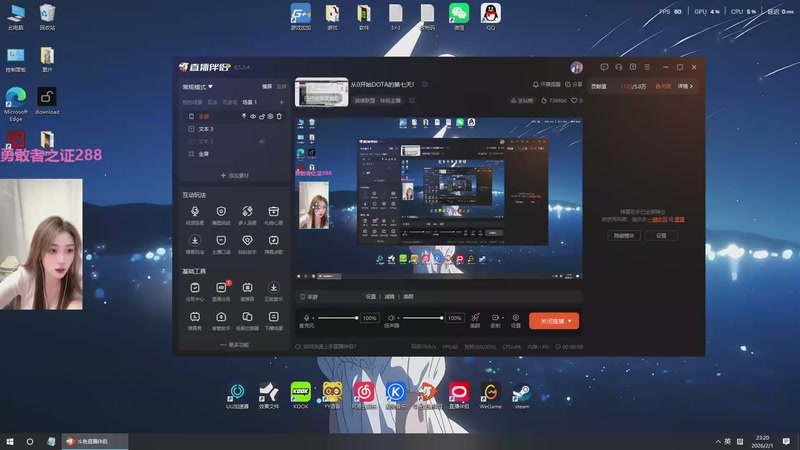Open 设置 for the 手游 source bar
The width and height of the screenshot is (800, 450).
(371, 296)
